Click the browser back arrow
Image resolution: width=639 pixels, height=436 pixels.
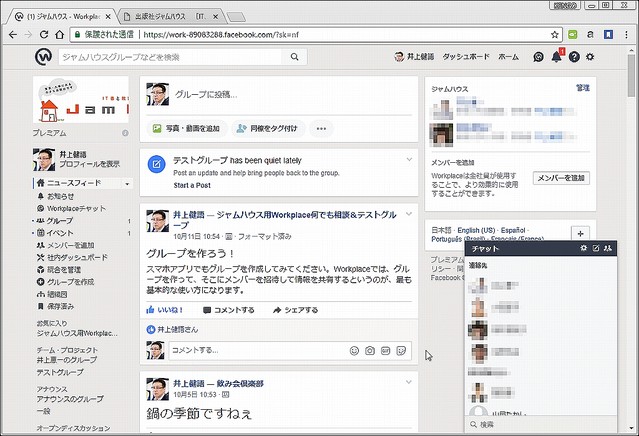[13, 35]
